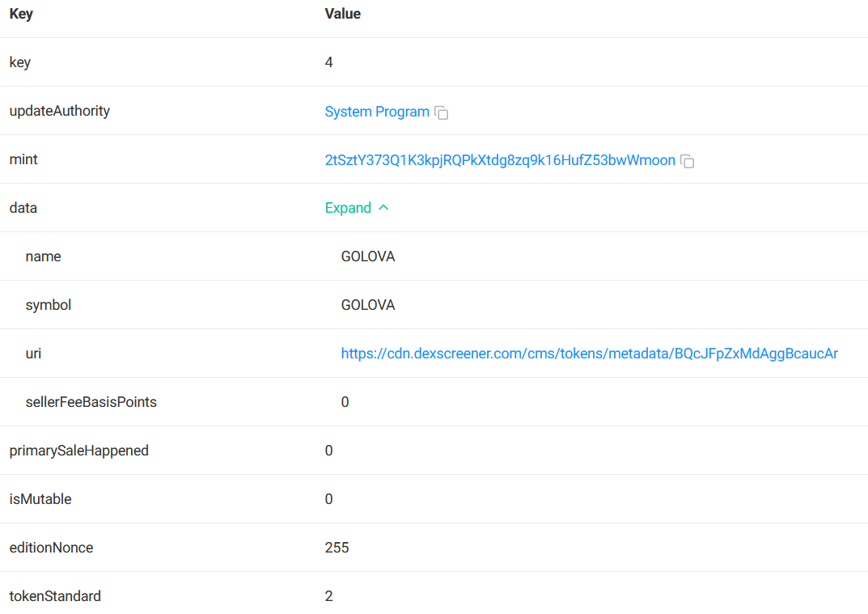This screenshot has width=868, height=614.
Task: Open the System Program link
Action: [x=377, y=112]
